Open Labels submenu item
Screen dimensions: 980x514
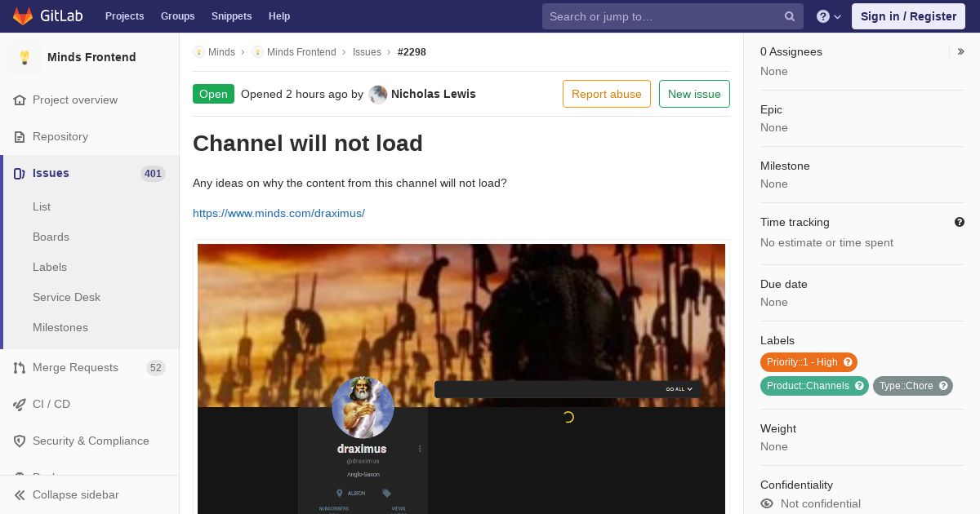[50, 267]
